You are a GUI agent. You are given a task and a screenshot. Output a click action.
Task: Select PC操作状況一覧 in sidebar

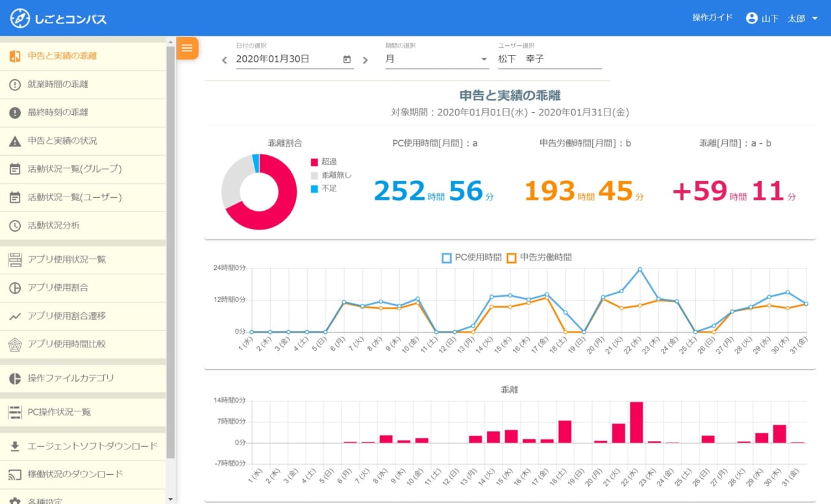point(83,412)
